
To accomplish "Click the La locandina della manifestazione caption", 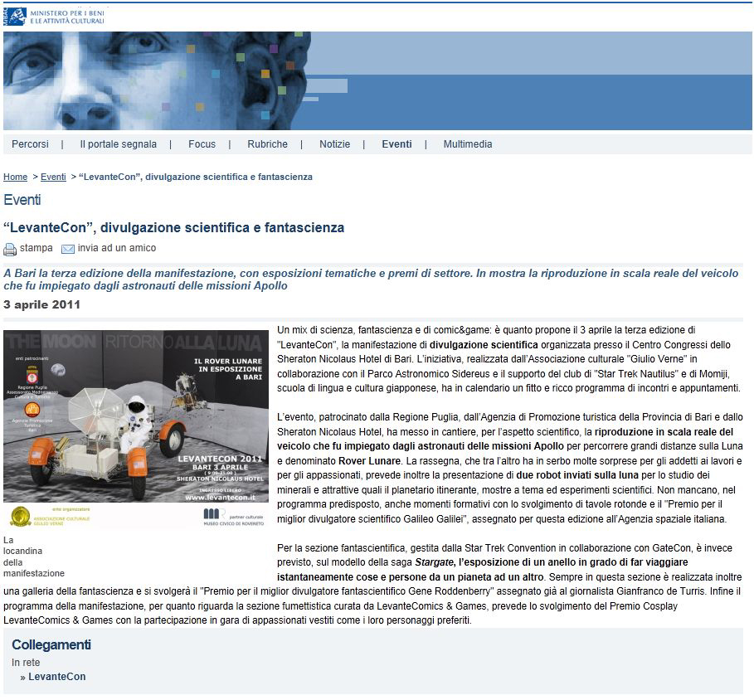I will point(34,557).
